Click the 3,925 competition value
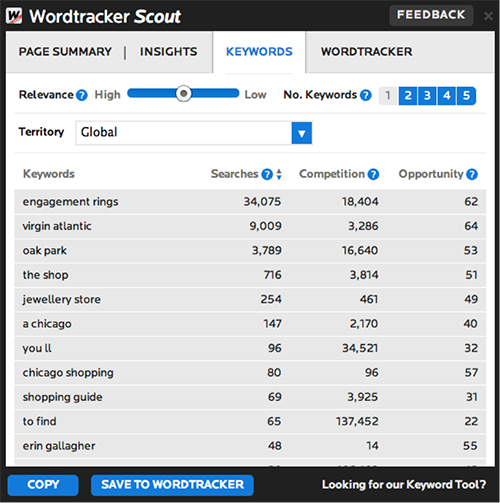Image resolution: width=500 pixels, height=503 pixels. (363, 397)
